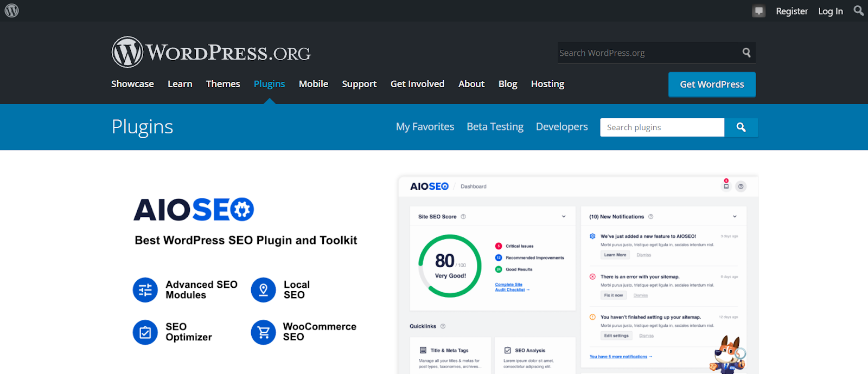Open the Developers link
Viewport: 868px width, 374px height.
click(x=562, y=127)
